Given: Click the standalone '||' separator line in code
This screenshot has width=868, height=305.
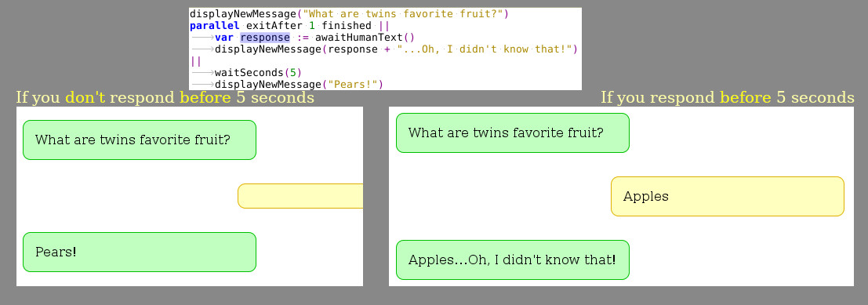Looking at the screenshot, I should (195, 61).
